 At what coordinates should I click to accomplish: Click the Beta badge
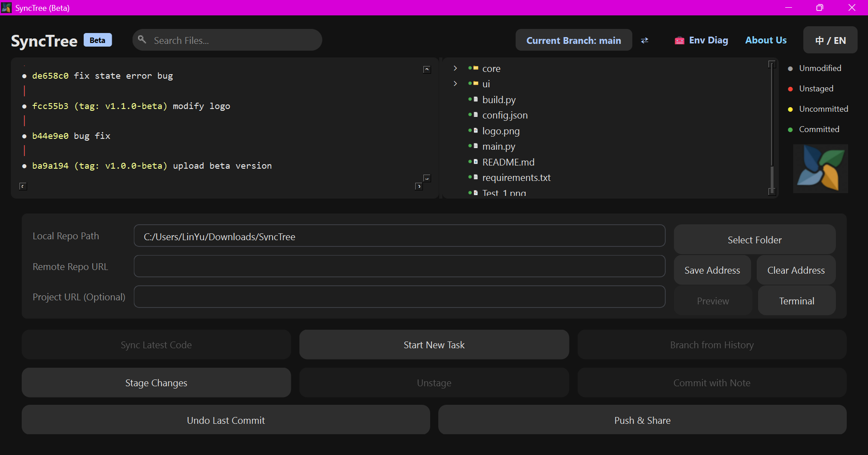click(x=98, y=40)
